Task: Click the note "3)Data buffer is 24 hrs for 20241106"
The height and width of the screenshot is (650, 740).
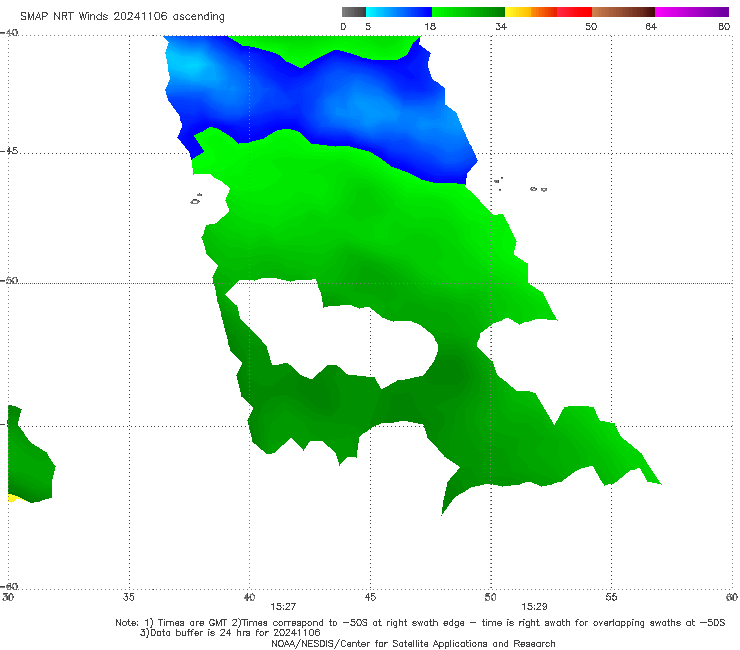Action: (230, 633)
